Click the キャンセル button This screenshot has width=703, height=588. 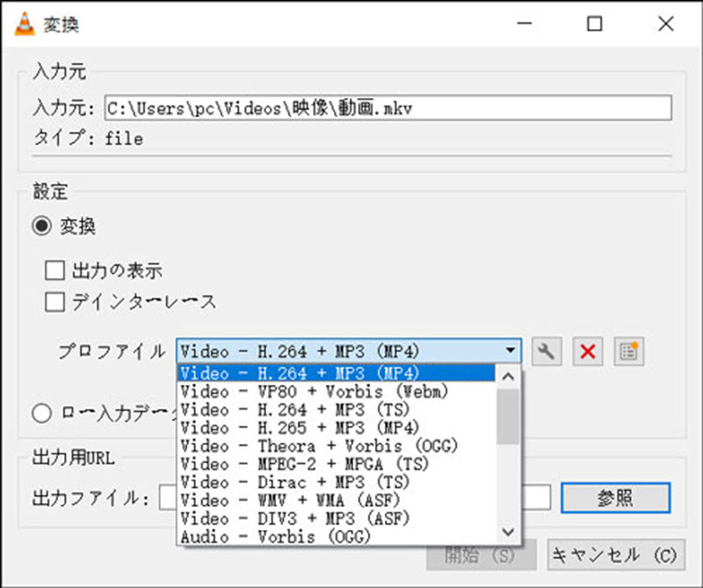point(615,555)
